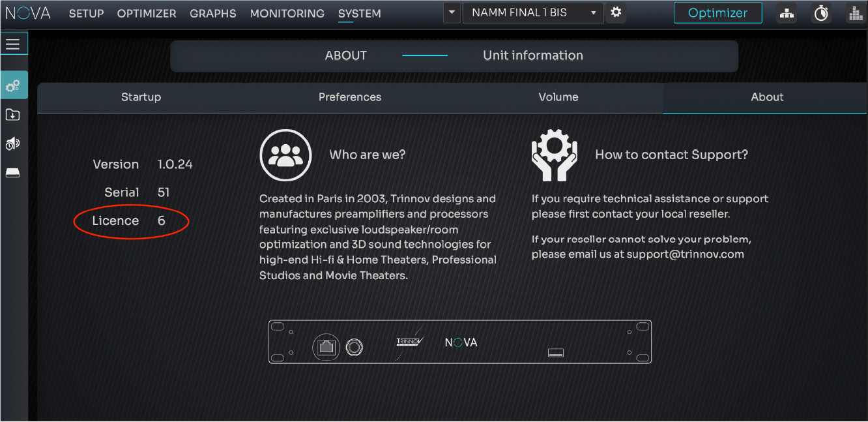Open the stopwatch timer icon

coord(821,13)
